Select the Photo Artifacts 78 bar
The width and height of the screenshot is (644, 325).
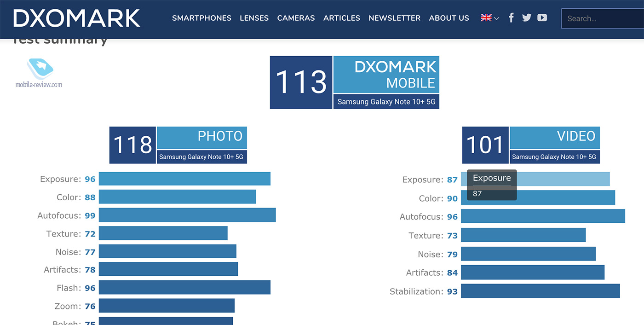point(168,269)
